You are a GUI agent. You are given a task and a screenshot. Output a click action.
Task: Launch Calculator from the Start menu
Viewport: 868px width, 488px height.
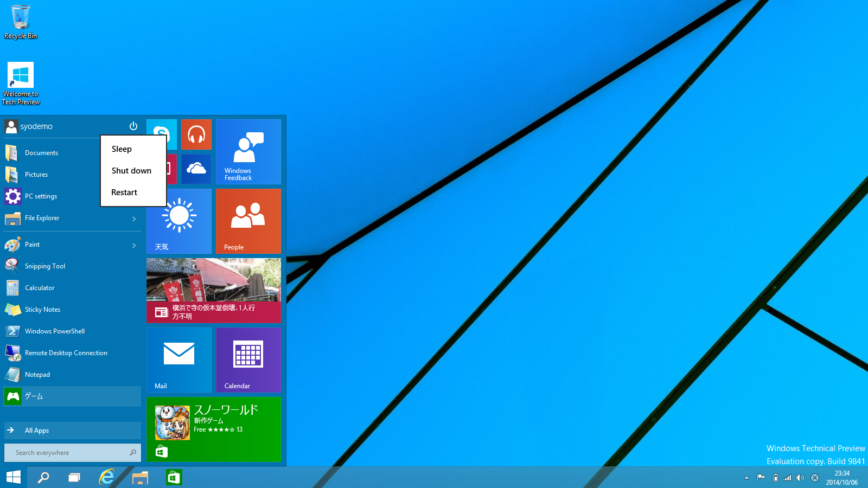72,288
